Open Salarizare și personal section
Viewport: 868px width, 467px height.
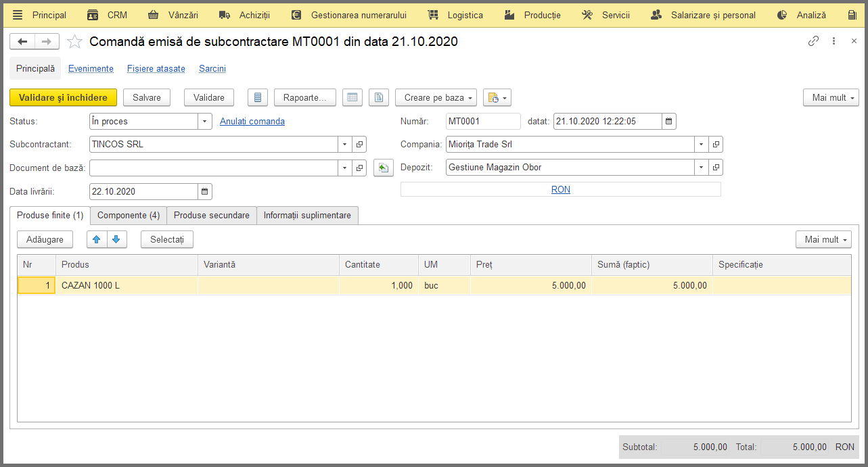(x=703, y=15)
